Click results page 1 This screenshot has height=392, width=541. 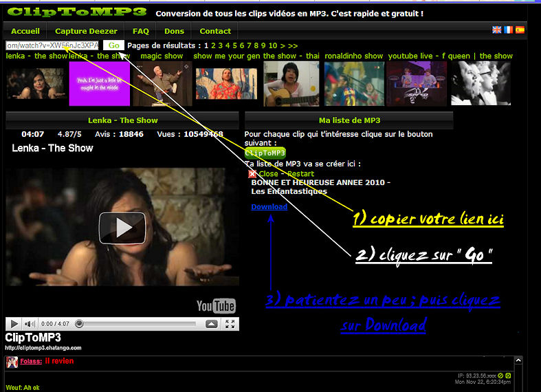point(206,45)
